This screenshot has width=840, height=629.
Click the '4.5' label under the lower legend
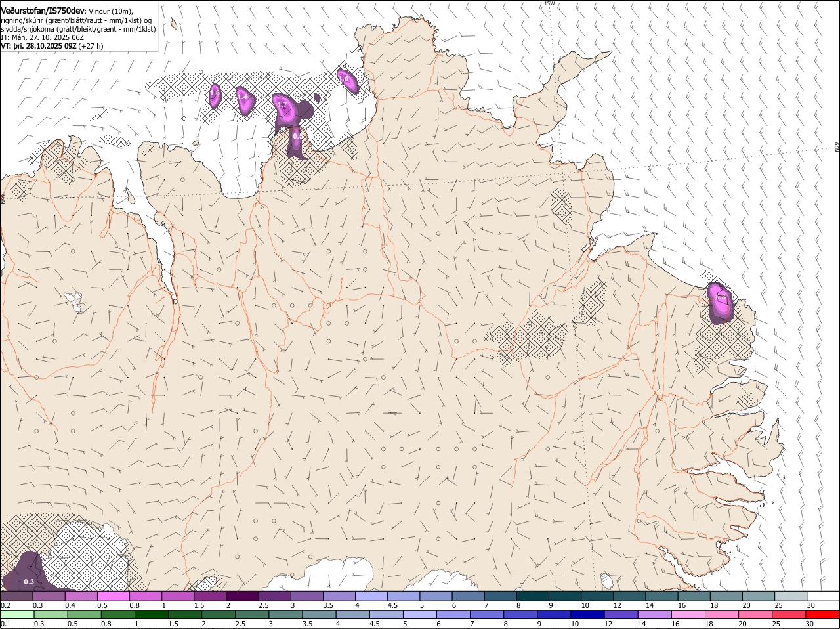(x=375, y=624)
